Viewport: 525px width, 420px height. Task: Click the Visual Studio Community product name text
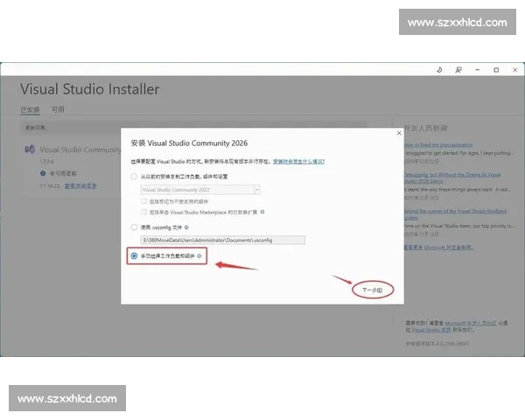pos(80,150)
